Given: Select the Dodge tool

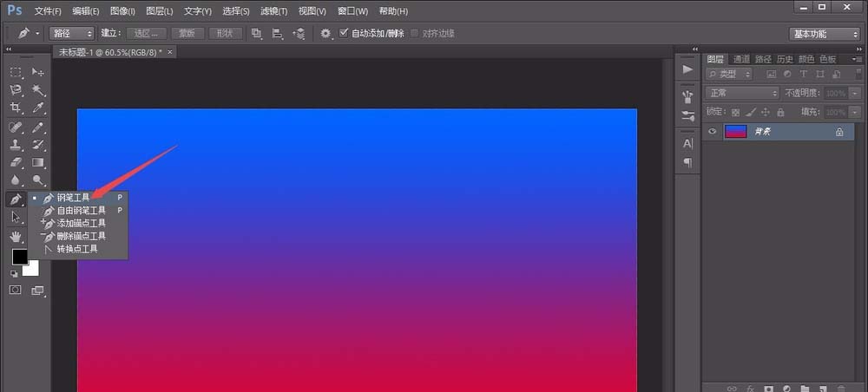Looking at the screenshot, I should tap(37, 180).
